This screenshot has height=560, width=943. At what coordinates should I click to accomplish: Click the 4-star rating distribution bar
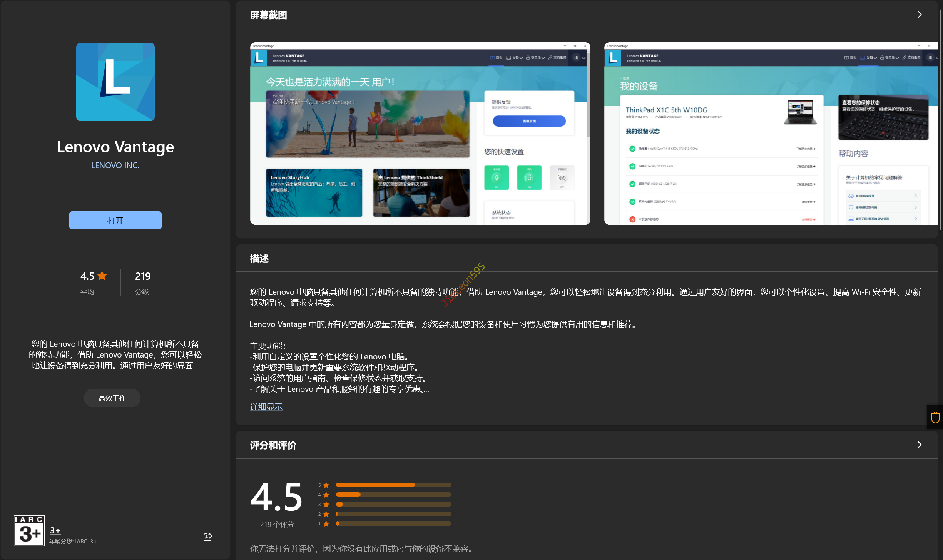click(393, 495)
